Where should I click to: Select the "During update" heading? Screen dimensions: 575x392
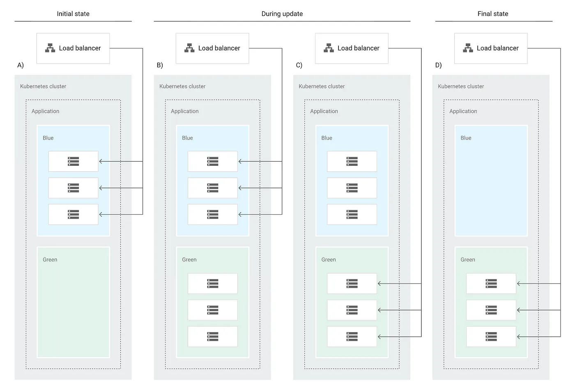[282, 14]
